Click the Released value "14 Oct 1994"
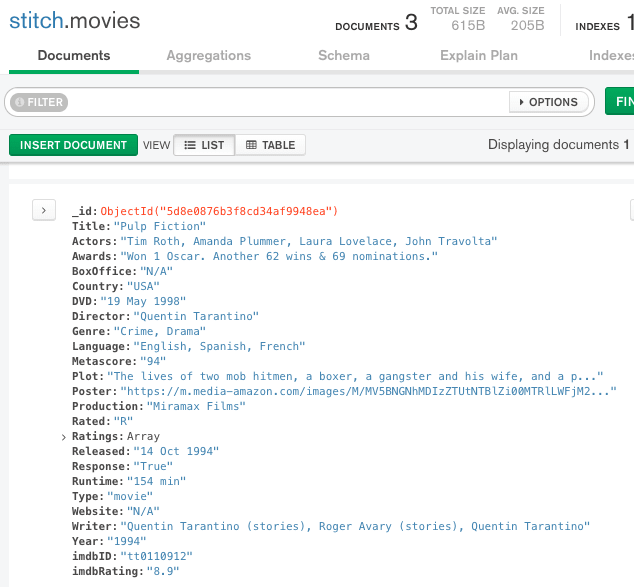 click(176, 451)
